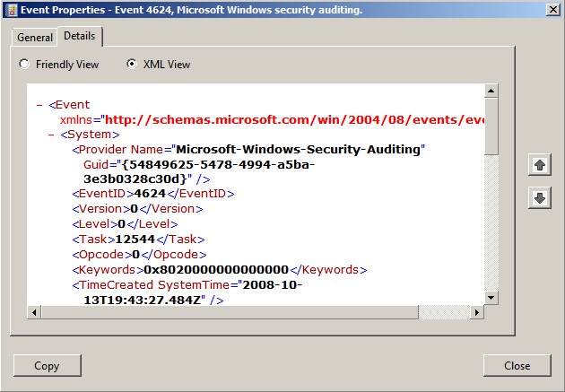
Task: Click the horizontal scrollbar right arrow
Action: pos(477,311)
